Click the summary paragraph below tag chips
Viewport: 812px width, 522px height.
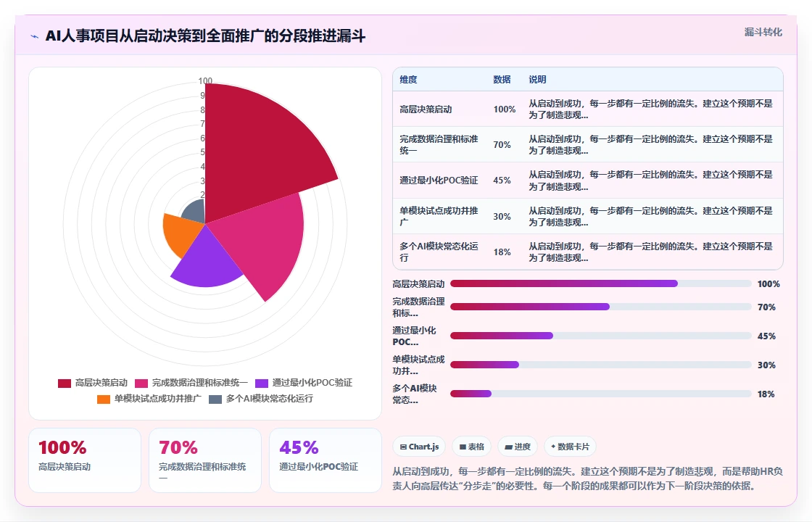click(587, 479)
